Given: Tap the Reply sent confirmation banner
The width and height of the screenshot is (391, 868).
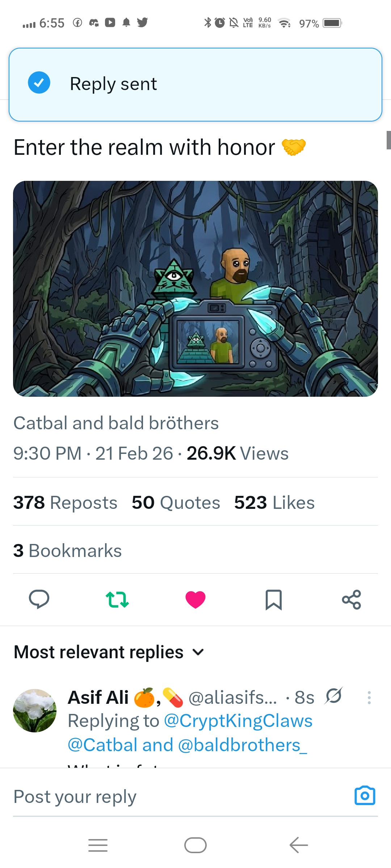Looking at the screenshot, I should coord(195,84).
